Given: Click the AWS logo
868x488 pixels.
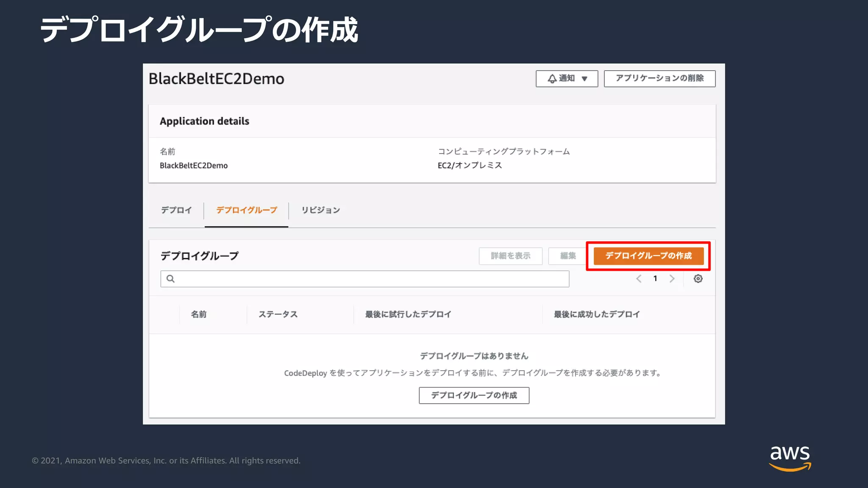Looking at the screenshot, I should (790, 458).
